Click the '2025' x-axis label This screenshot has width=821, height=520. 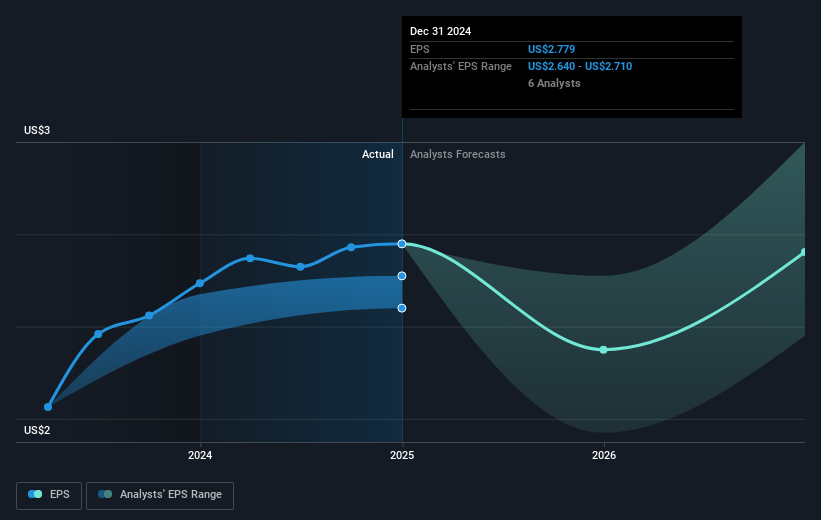[x=402, y=456]
